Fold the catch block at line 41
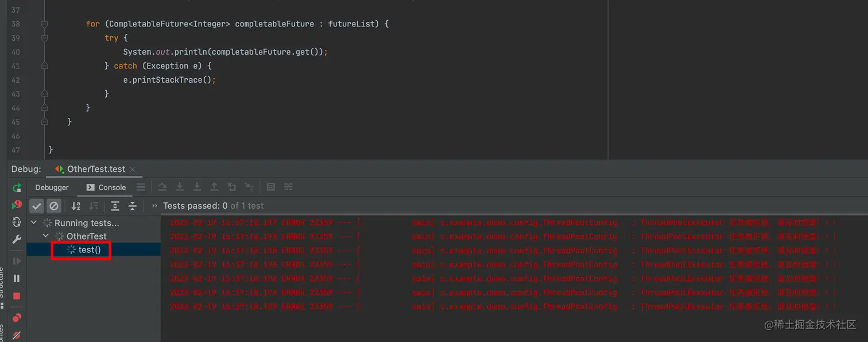This screenshot has width=868, height=342. click(x=44, y=66)
